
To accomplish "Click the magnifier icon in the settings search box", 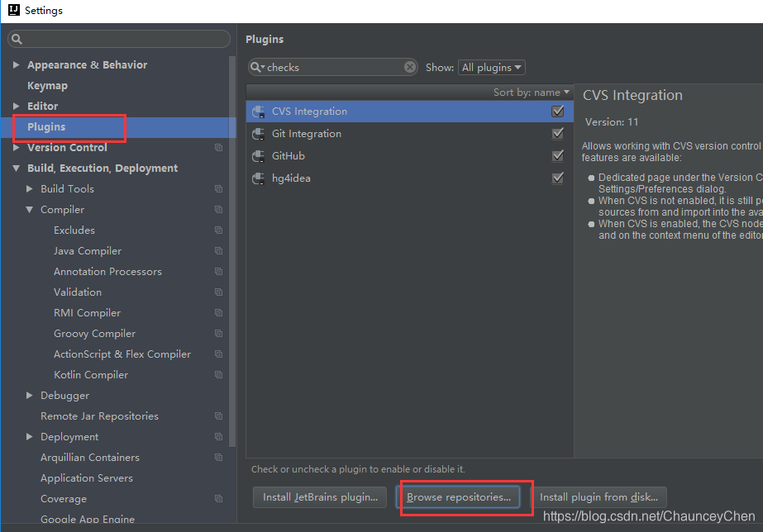I will click(17, 39).
